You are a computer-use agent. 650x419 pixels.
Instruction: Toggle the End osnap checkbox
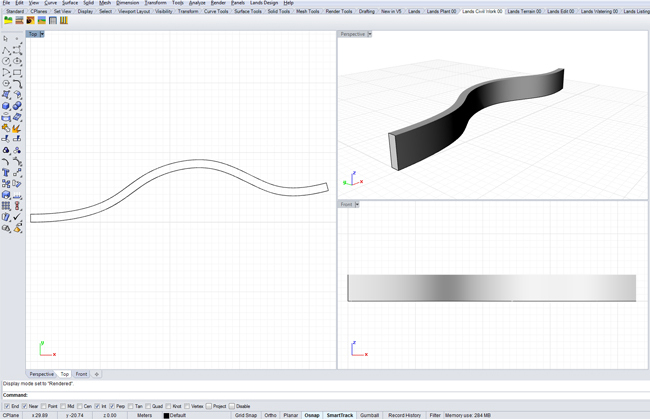6,406
